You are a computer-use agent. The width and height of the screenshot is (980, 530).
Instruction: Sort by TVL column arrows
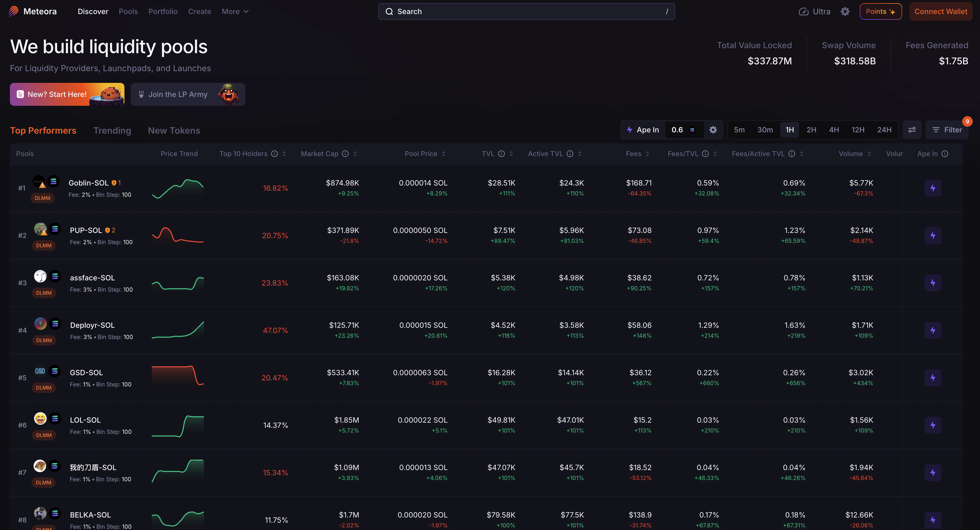click(x=511, y=154)
